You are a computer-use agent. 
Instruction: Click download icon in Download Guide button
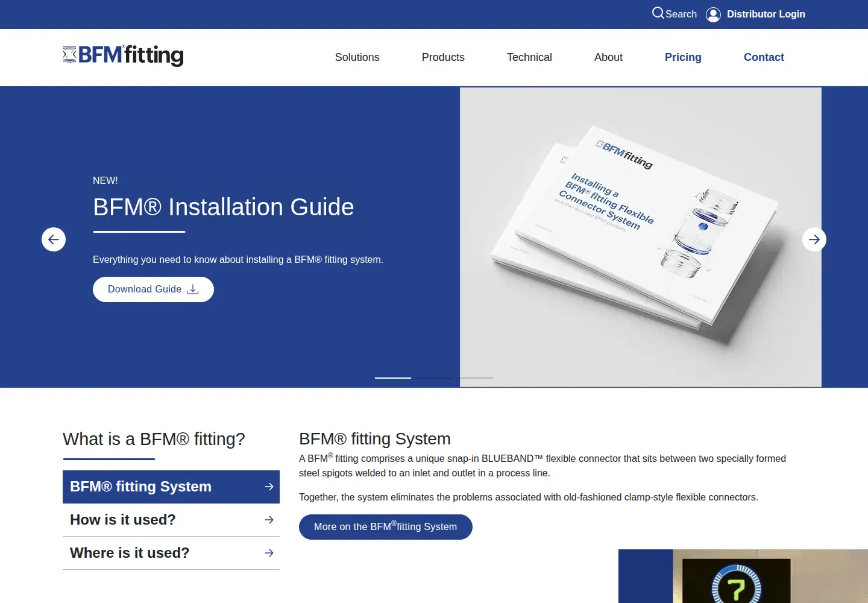193,289
